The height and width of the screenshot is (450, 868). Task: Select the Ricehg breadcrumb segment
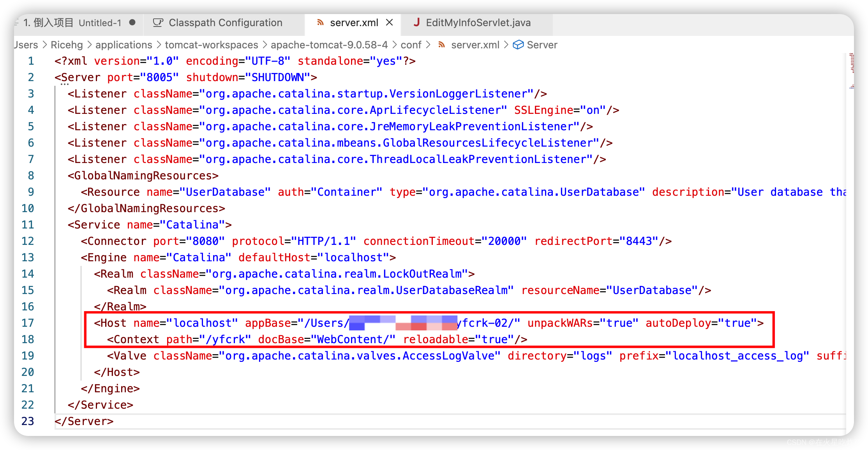[67, 45]
